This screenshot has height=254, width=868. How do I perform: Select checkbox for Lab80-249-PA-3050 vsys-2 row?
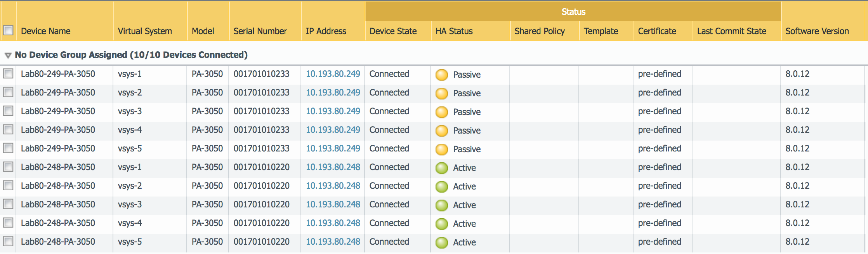[8, 92]
